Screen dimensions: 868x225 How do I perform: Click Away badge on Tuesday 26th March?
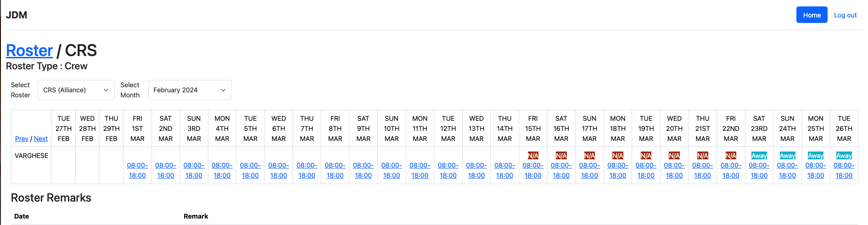click(x=844, y=156)
